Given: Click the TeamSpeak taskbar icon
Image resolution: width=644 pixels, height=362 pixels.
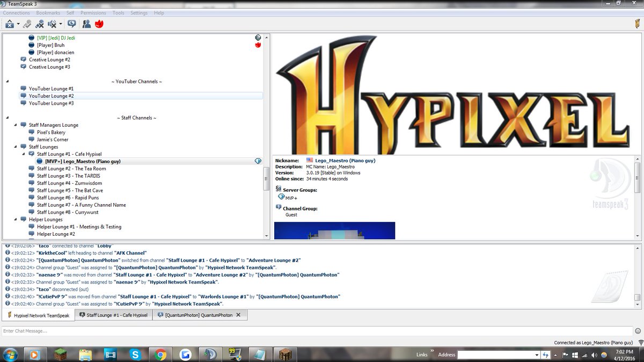Looking at the screenshot, I should point(210,354).
